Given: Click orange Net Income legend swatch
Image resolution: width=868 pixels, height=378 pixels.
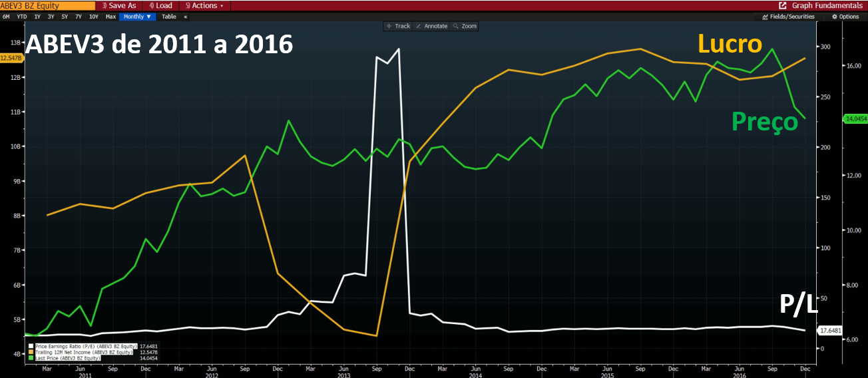Looking at the screenshot, I should coord(31,352).
